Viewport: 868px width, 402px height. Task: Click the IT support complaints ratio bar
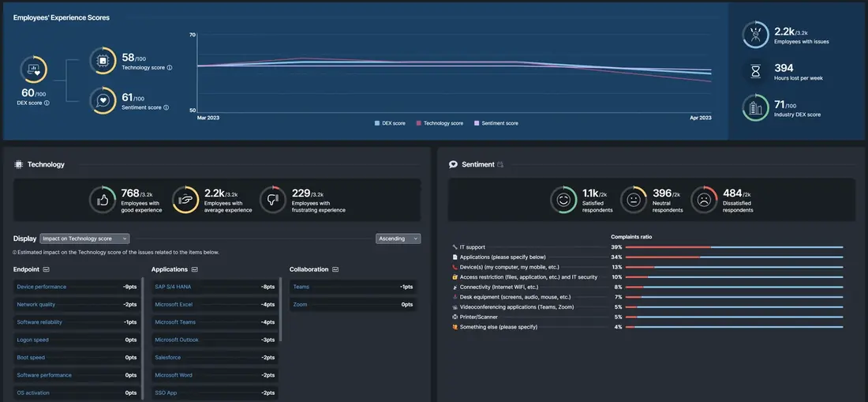coord(734,247)
